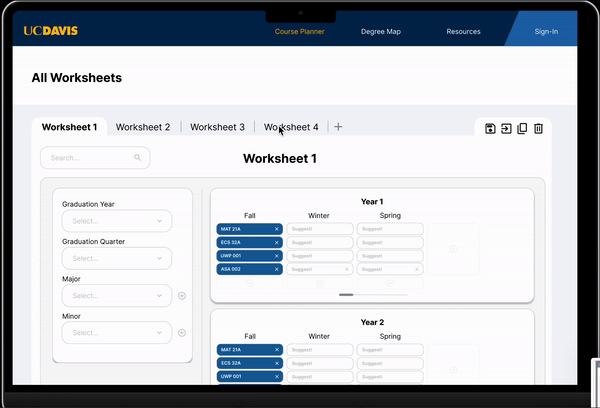
Task: Click first Spring suggestion field in Year 1
Action: coord(390,229)
